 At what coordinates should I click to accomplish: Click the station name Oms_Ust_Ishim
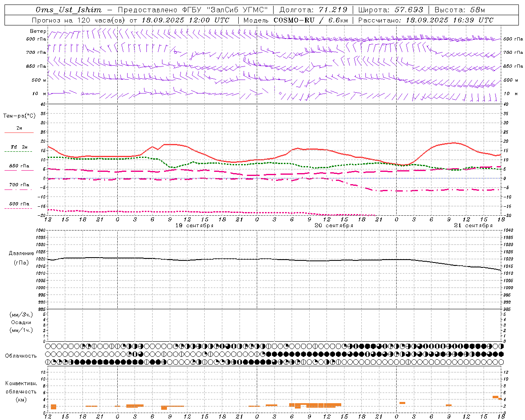pyautogui.click(x=68, y=10)
